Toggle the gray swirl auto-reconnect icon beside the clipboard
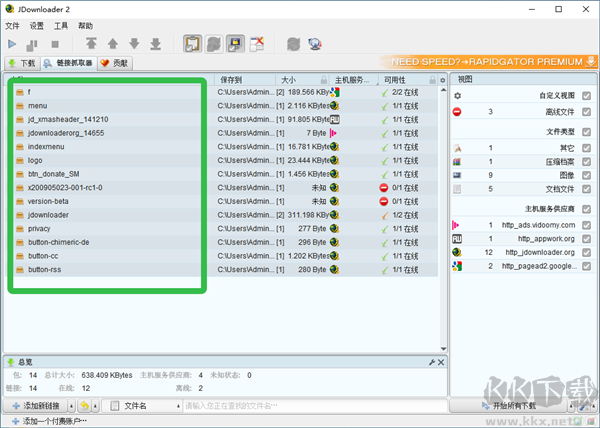Screen dimensions: 600x428 (x=214, y=44)
